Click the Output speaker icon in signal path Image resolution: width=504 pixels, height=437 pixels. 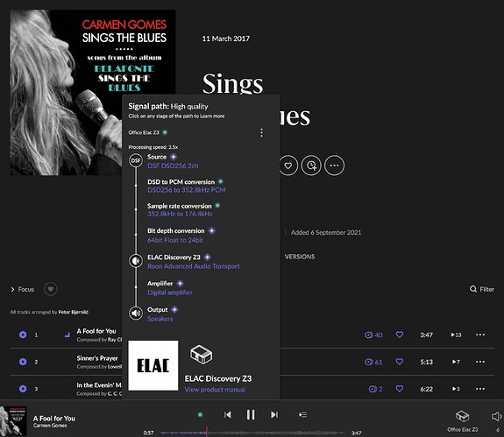pyautogui.click(x=136, y=313)
